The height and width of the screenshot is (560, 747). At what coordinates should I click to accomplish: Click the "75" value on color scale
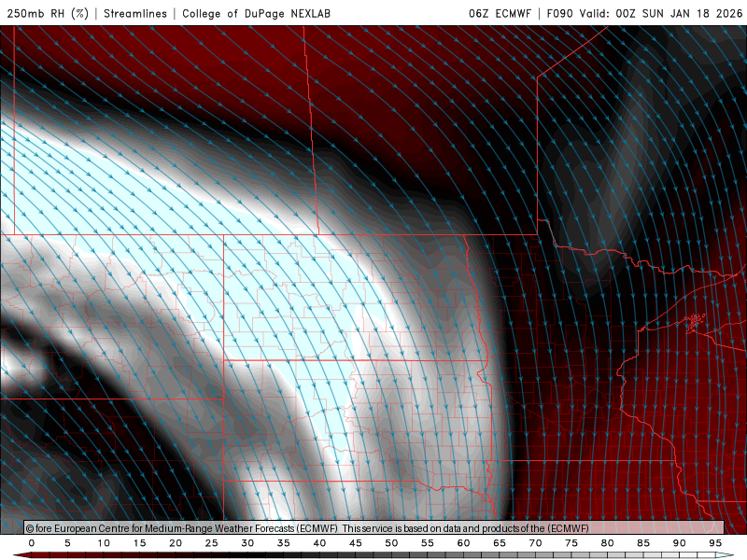571,543
